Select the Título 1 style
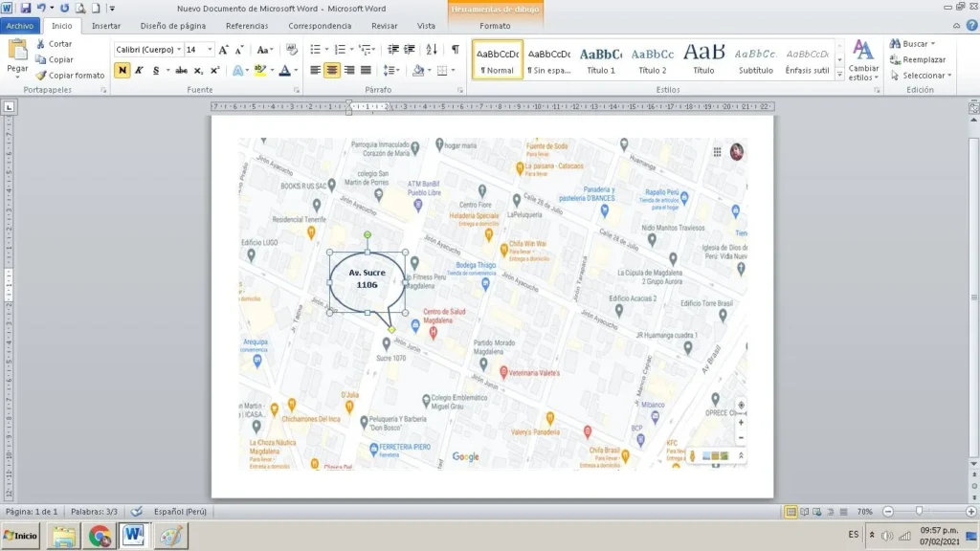 tap(601, 60)
